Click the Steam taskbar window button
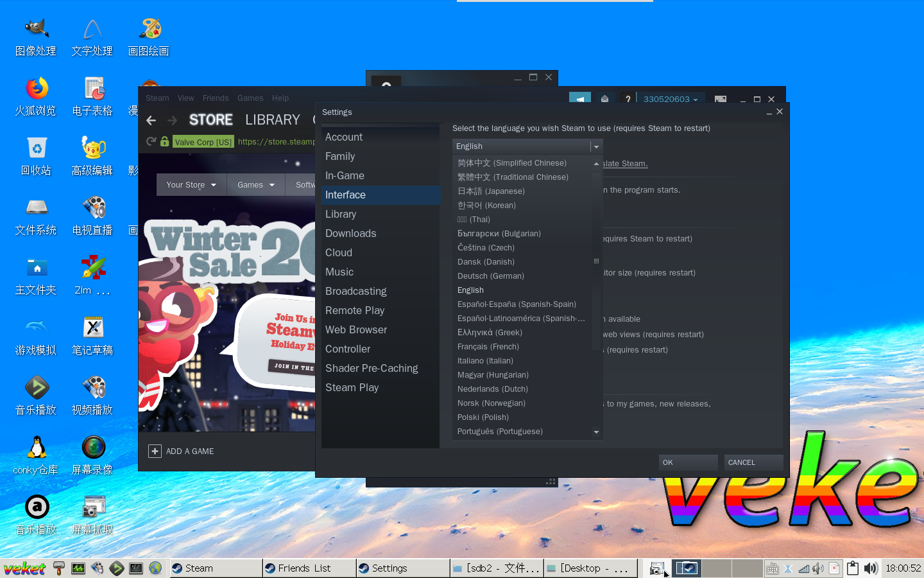Screen dimensions: 924x578 (x=216, y=568)
